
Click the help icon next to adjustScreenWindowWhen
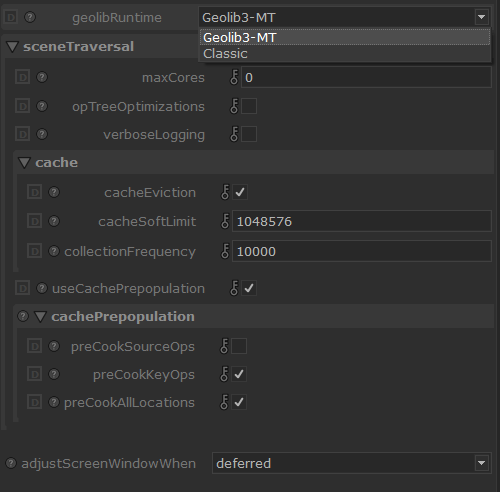pyautogui.click(x=11, y=463)
